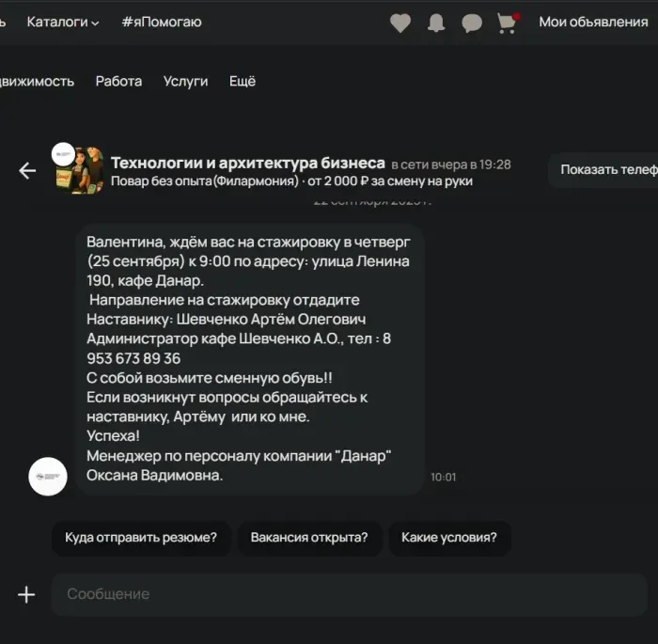Expand the Ещё menu

tap(243, 81)
